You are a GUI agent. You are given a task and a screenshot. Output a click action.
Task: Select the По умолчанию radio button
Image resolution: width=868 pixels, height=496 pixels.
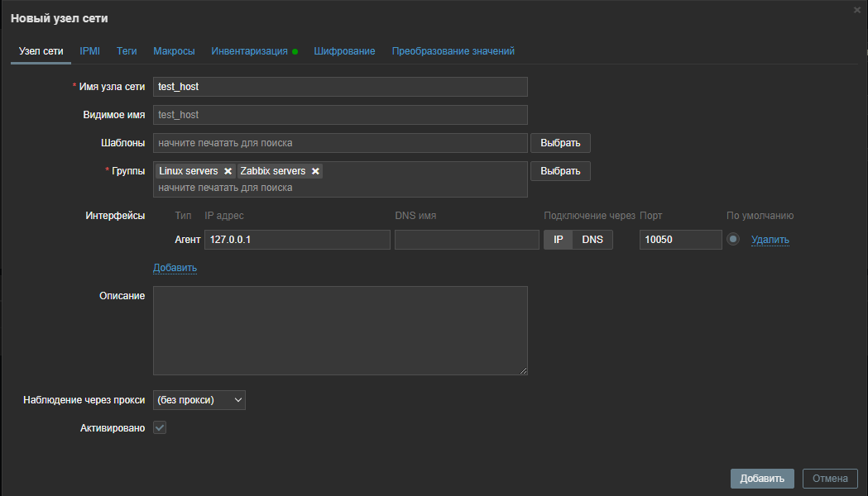click(732, 240)
